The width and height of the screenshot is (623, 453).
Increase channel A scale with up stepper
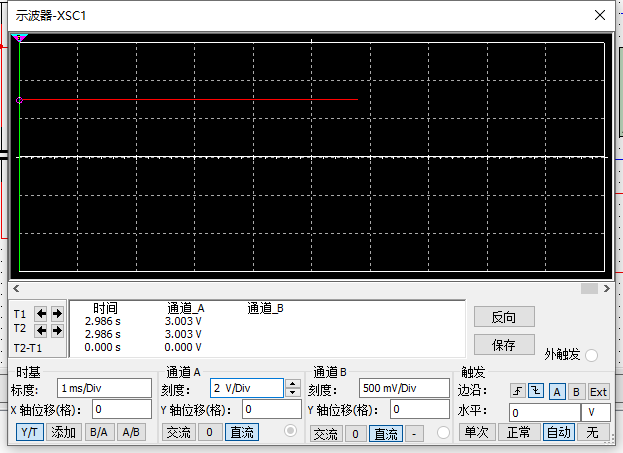click(293, 383)
